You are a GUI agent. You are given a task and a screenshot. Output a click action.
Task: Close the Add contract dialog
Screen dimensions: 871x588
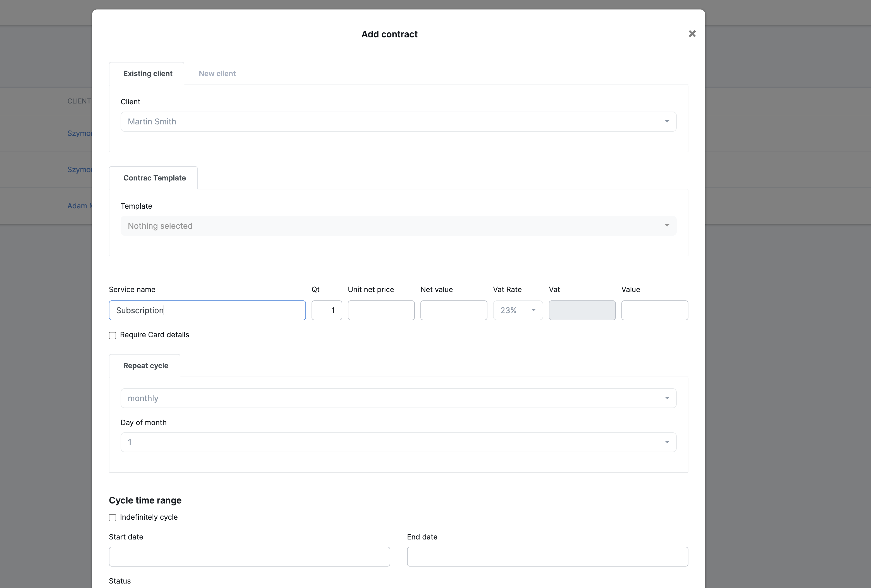(x=692, y=34)
